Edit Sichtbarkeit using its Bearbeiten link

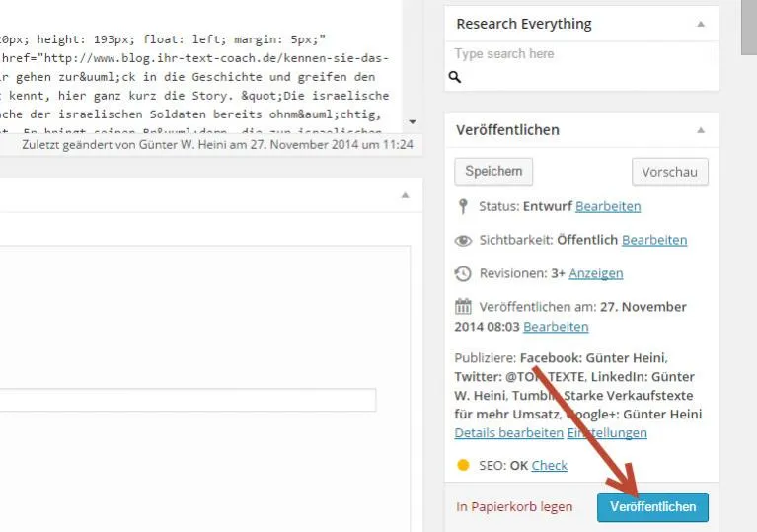(654, 240)
